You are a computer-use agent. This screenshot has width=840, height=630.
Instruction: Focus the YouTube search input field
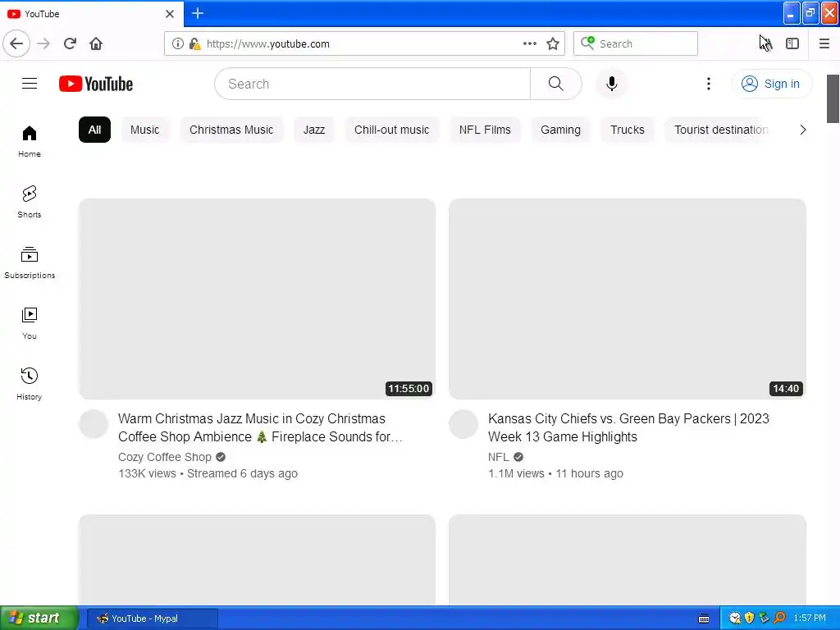point(372,84)
